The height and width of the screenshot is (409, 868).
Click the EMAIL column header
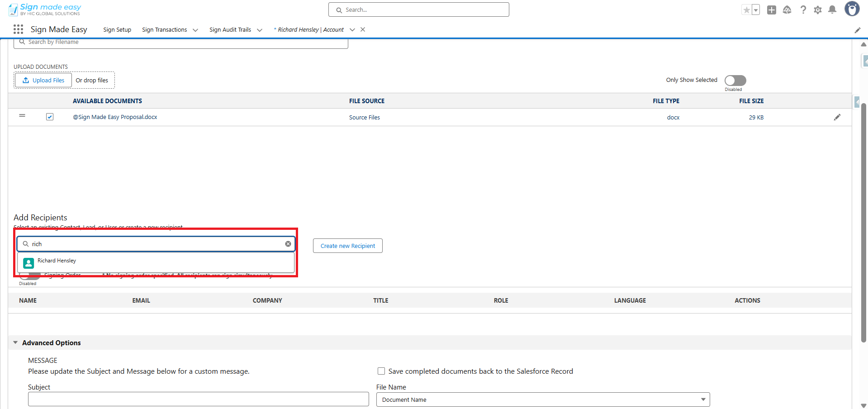click(141, 300)
